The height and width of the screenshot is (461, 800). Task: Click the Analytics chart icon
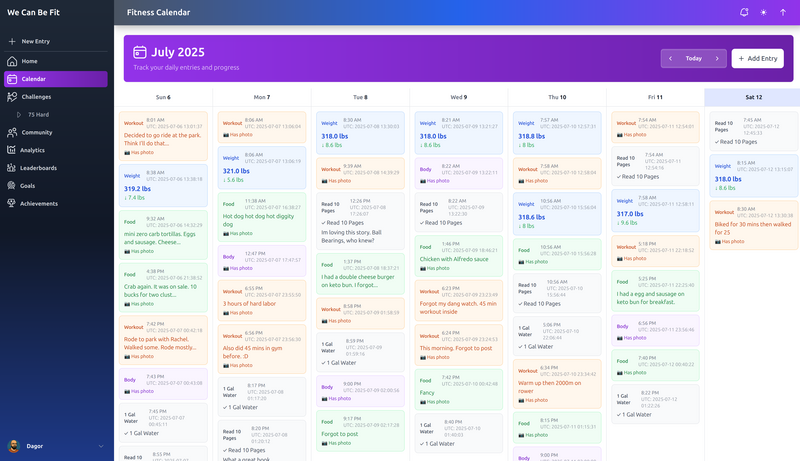pyautogui.click(x=12, y=150)
